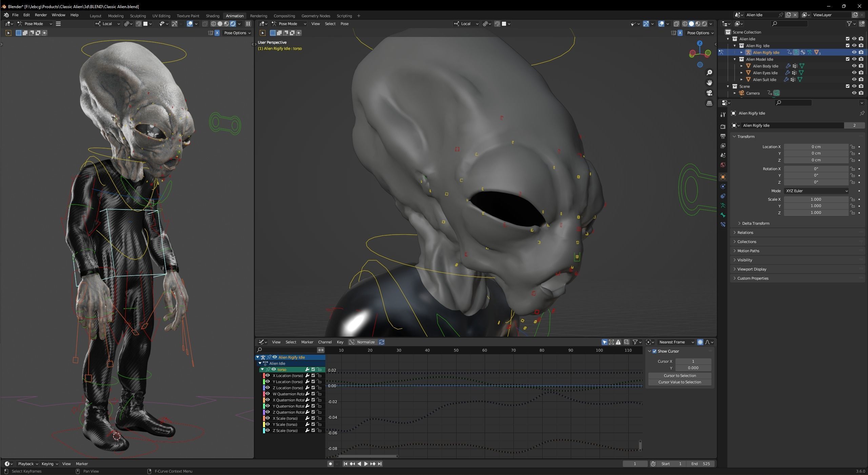868x475 pixels.
Task: Open the Object Constraints properties tab
Action: coord(723,196)
